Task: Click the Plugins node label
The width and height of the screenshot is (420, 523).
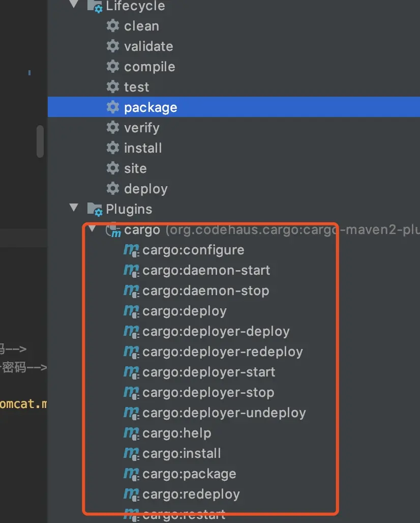Action: point(129,210)
